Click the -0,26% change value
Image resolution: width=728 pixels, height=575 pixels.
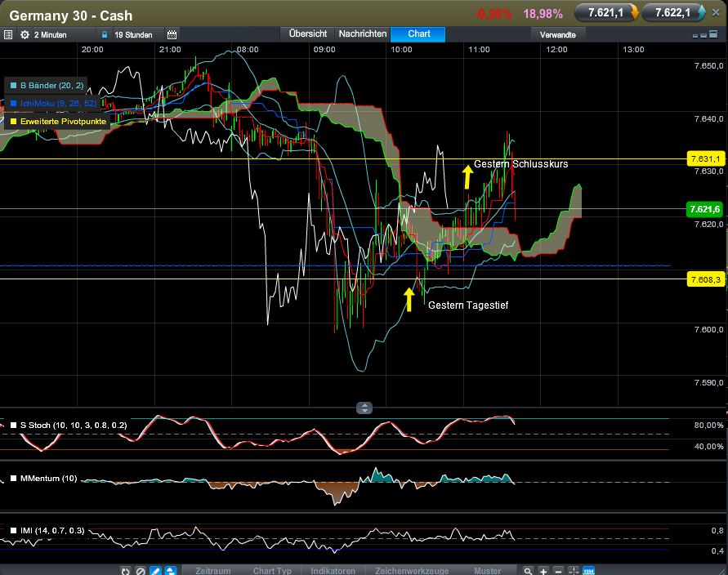pyautogui.click(x=494, y=14)
